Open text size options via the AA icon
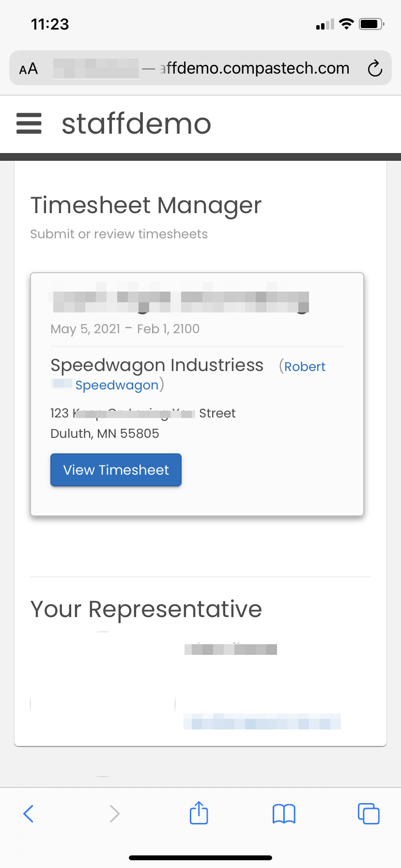The width and height of the screenshot is (401, 868). point(28,68)
